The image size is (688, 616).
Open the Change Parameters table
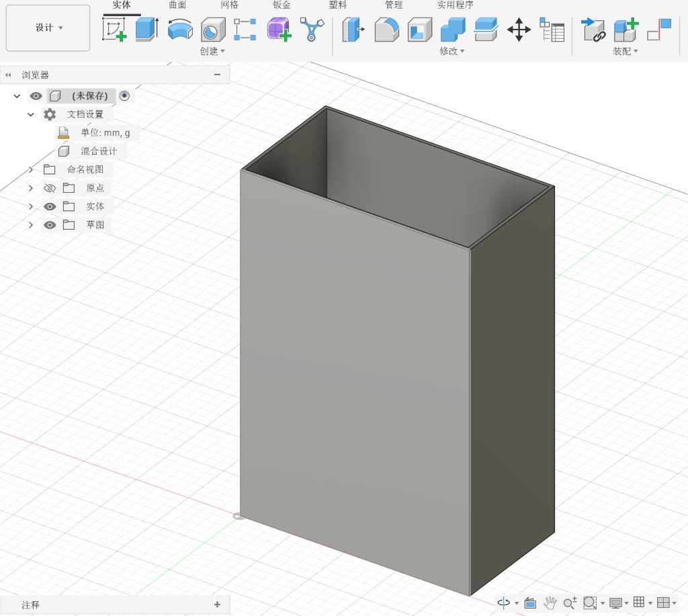coord(552,30)
